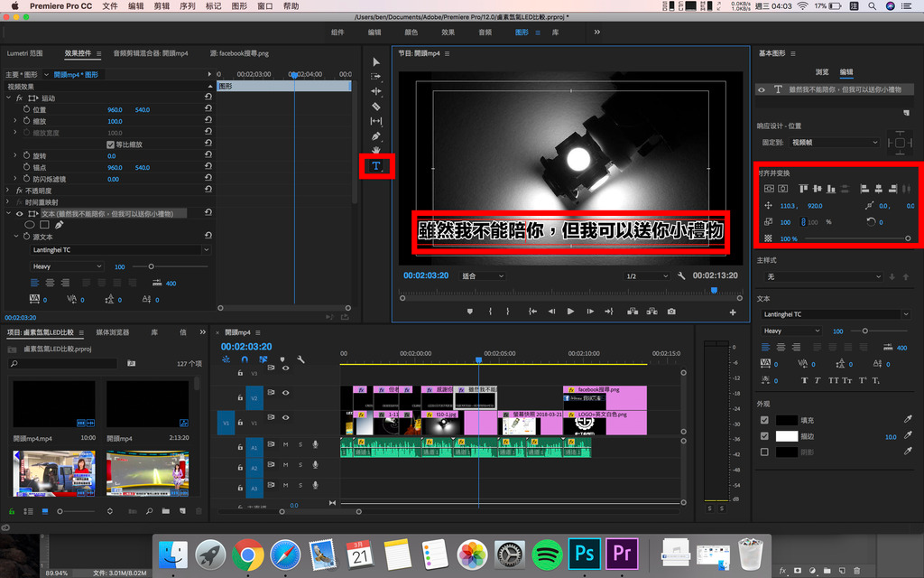
Task: Select the Razor tool
Action: (x=376, y=107)
